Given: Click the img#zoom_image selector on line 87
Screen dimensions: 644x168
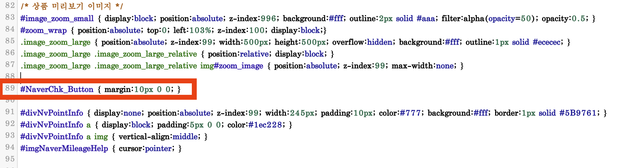Looking at the screenshot, I should 231,66.
